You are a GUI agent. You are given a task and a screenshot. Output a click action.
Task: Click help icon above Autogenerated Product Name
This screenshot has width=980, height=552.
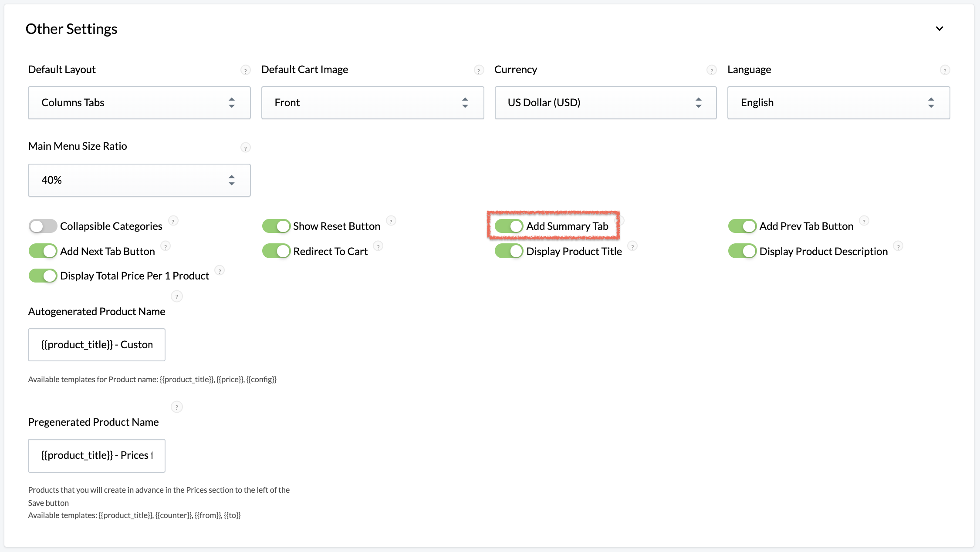[176, 296]
